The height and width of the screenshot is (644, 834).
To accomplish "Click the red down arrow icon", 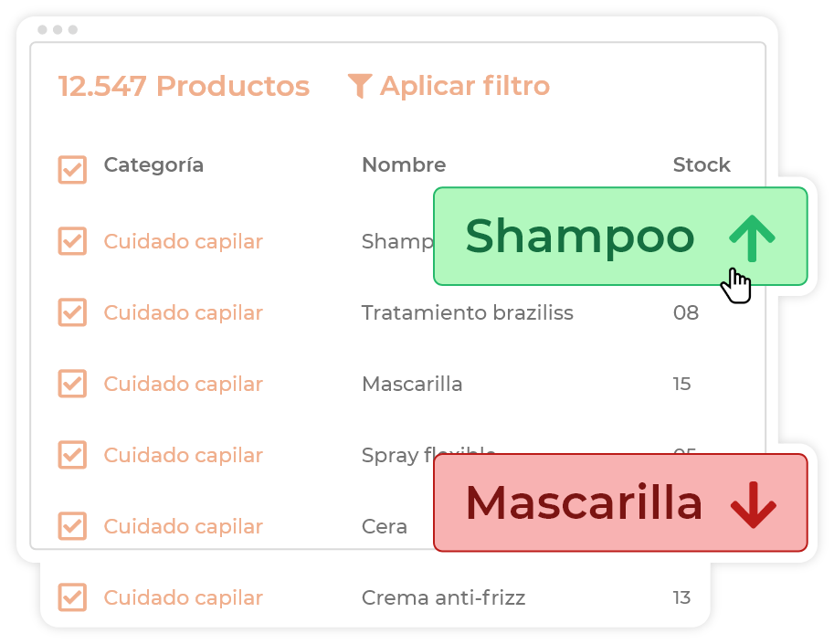I will tap(753, 503).
